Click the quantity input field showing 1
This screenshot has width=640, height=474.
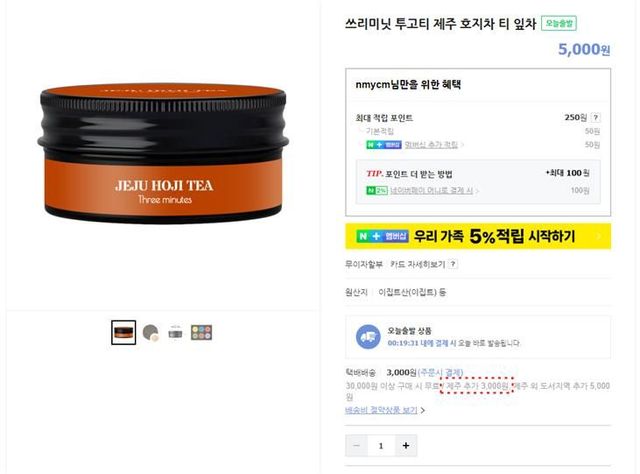pos(381,445)
